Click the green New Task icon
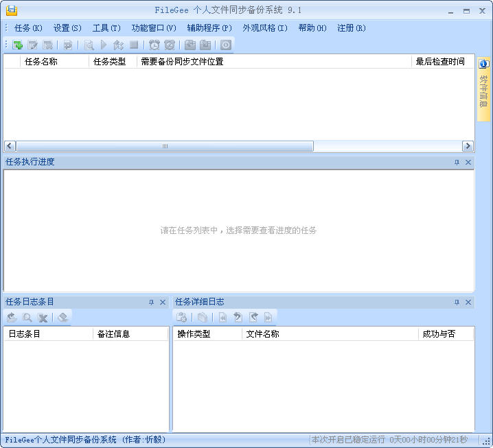The height and width of the screenshot is (448, 493). click(x=18, y=45)
